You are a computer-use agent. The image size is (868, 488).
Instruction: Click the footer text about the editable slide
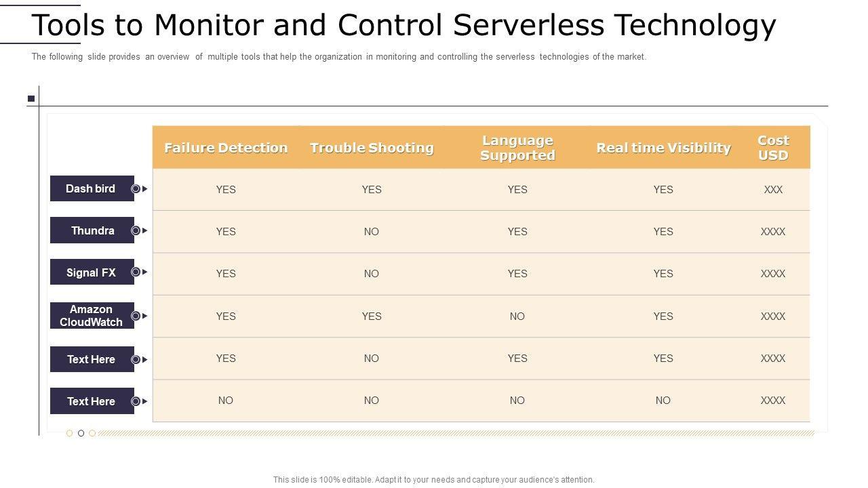434,480
